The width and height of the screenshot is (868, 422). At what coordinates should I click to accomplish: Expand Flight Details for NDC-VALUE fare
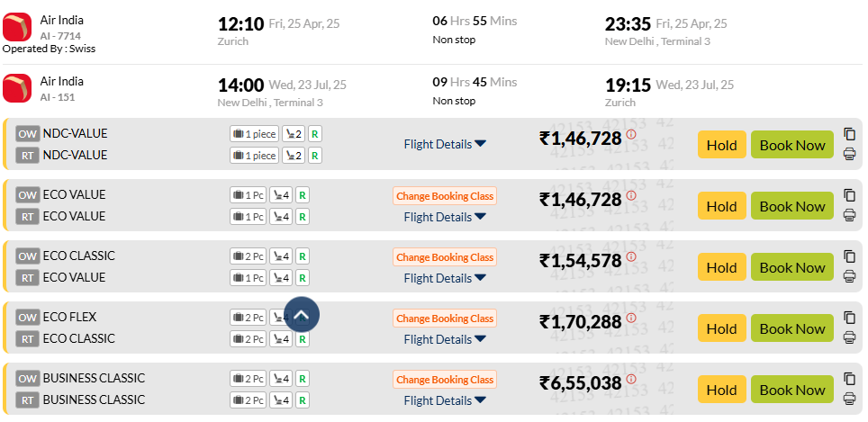(x=445, y=144)
